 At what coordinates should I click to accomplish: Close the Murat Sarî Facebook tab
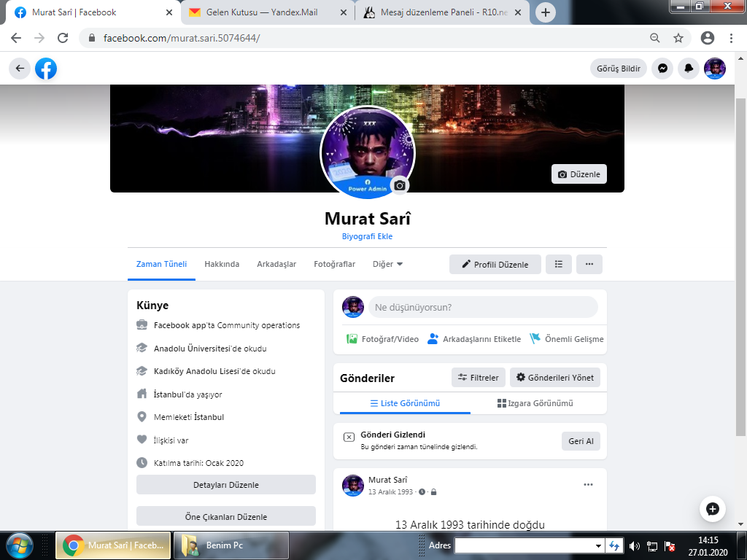169,12
